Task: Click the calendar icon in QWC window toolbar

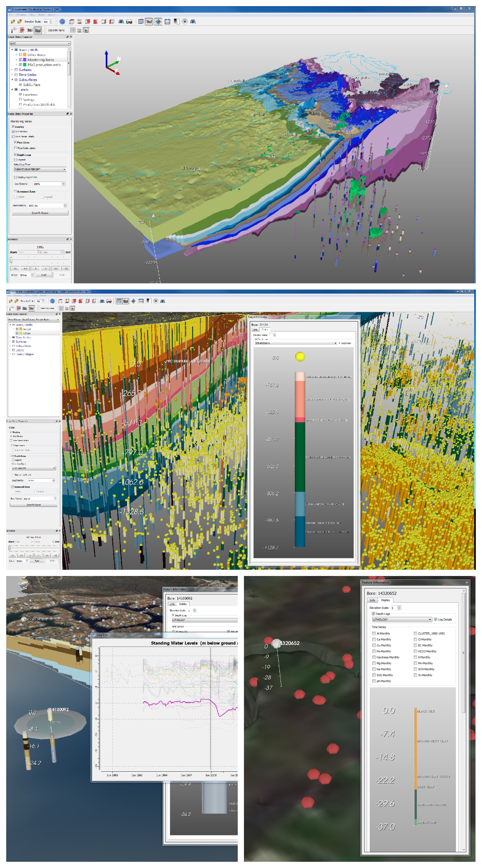Action: pos(167,22)
